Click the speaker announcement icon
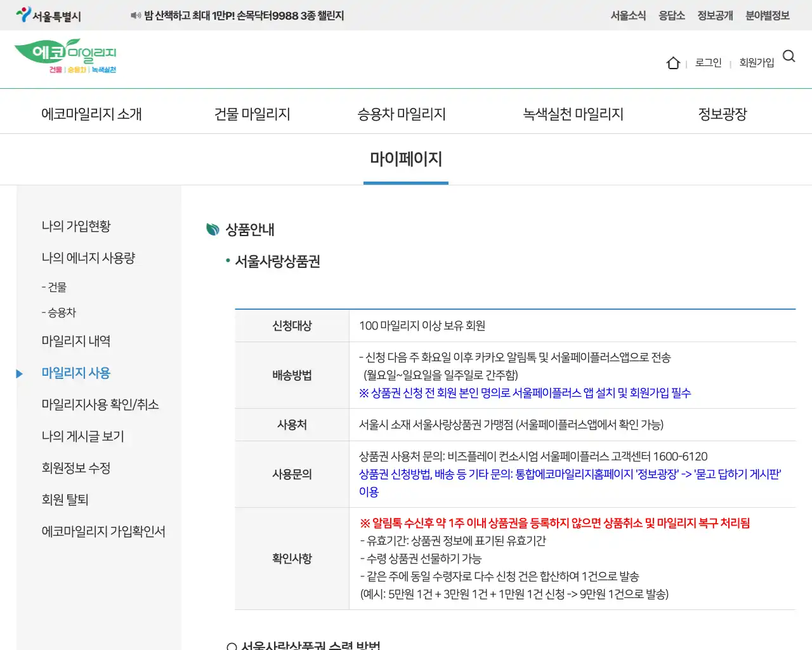Viewport: 812px width, 650px height. pyautogui.click(x=135, y=15)
